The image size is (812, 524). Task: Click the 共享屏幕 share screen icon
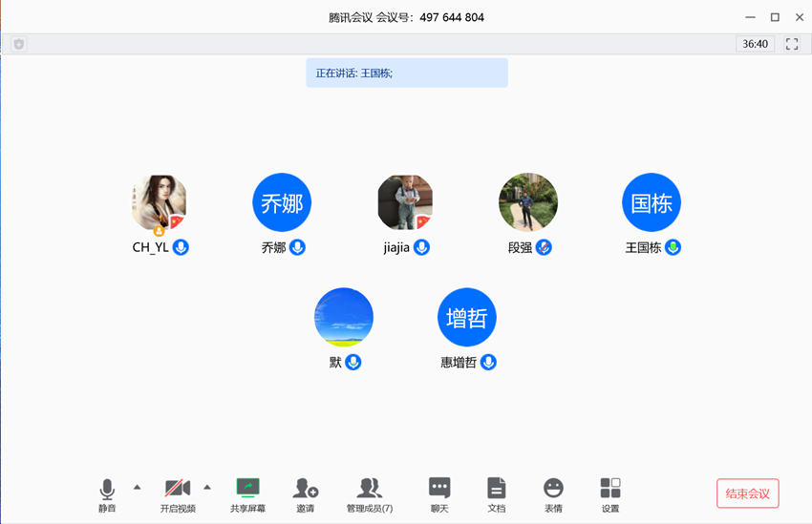point(247,490)
